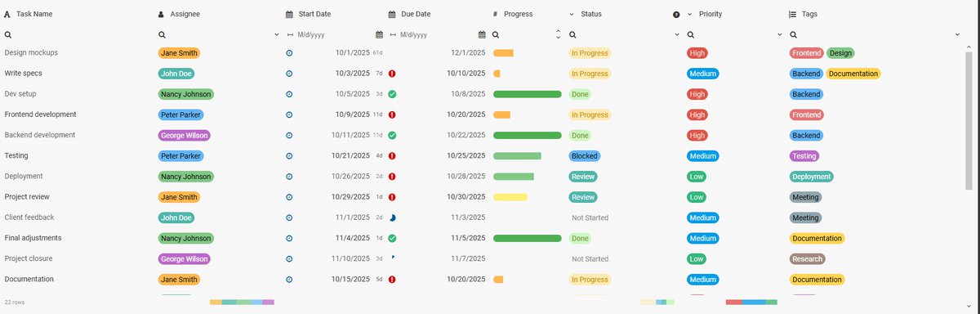Click the red alert icon in Project review row
This screenshot has height=314, width=980.
(x=392, y=197)
